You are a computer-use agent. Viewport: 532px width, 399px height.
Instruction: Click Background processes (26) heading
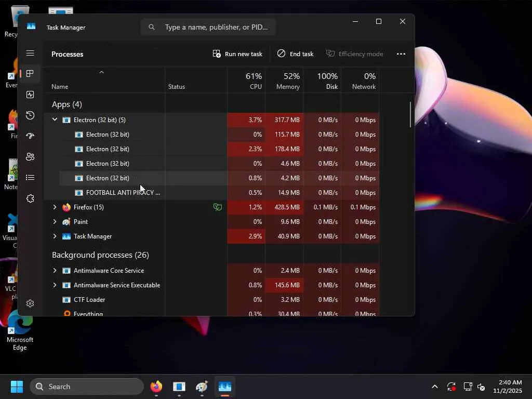click(100, 255)
